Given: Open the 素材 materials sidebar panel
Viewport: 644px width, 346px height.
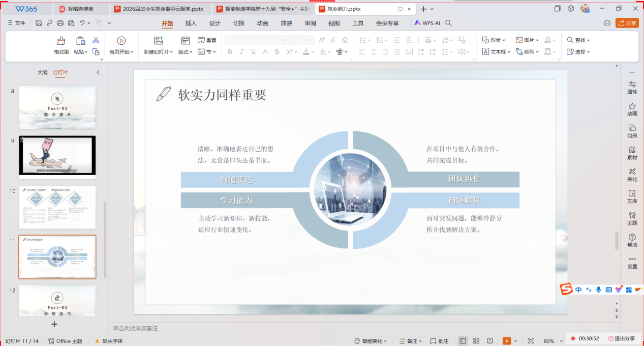Looking at the screenshot, I should 632,153.
